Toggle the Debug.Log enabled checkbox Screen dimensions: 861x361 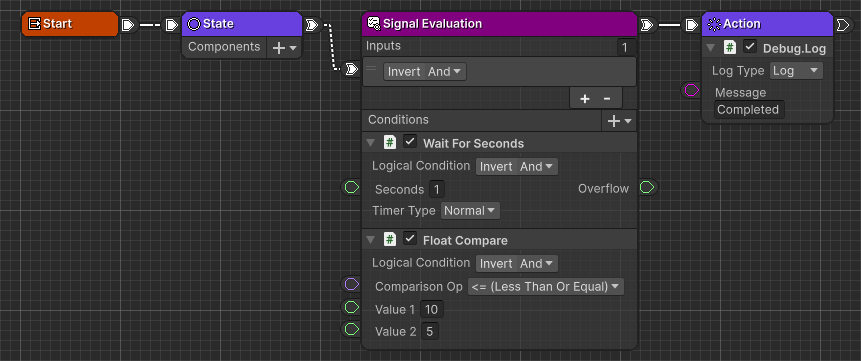coord(750,47)
